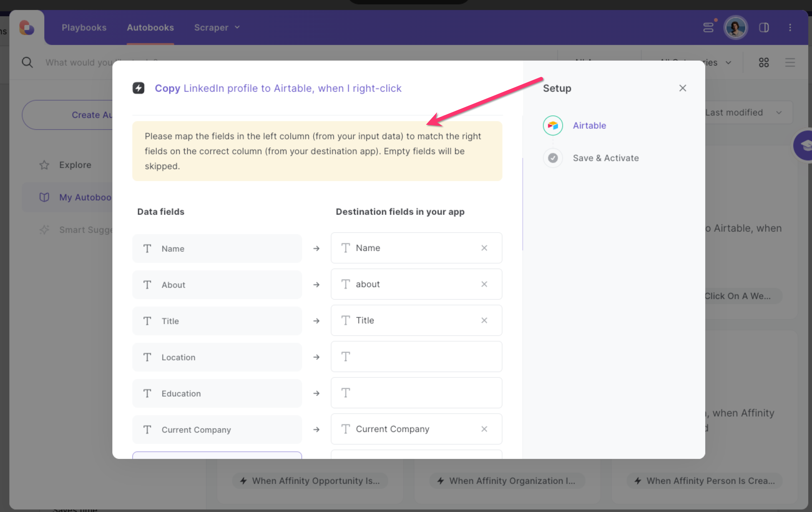Select the Airtable setup step
Viewport: 812px width, 512px height.
click(x=589, y=126)
